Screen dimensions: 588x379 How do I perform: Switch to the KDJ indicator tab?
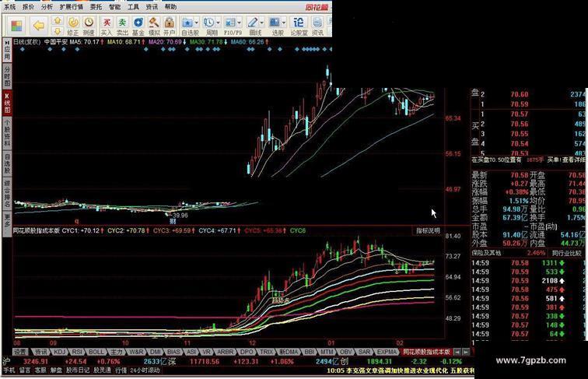pos(60,352)
